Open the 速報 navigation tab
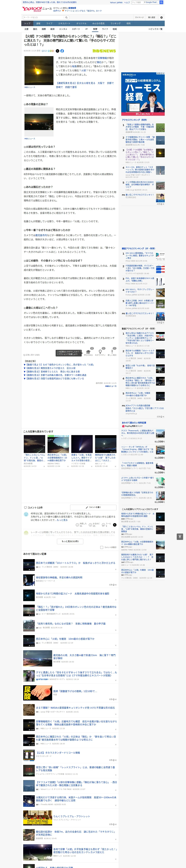The image size is (186, 868). coord(38,23)
